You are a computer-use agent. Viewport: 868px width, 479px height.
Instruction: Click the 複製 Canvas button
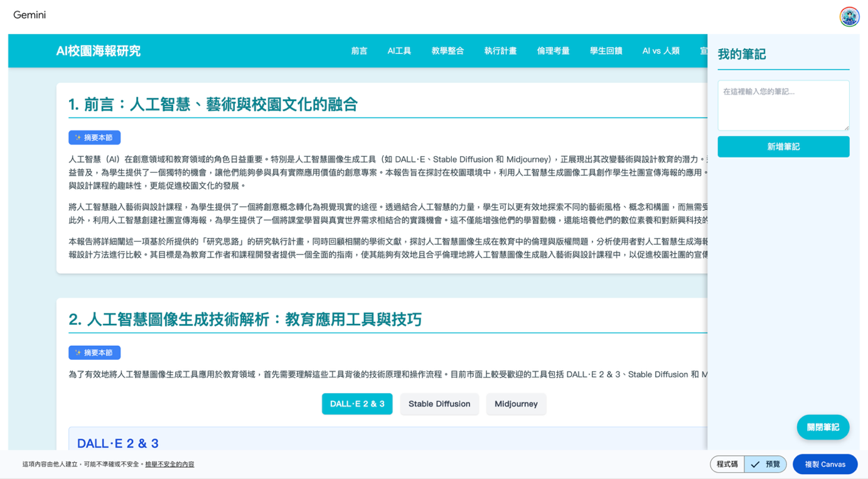tap(825, 465)
